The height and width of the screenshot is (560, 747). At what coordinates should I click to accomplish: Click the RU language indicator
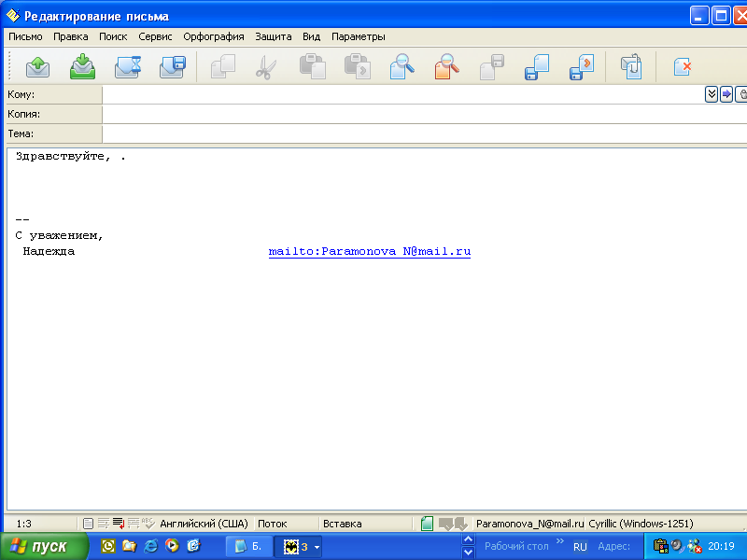click(580, 547)
